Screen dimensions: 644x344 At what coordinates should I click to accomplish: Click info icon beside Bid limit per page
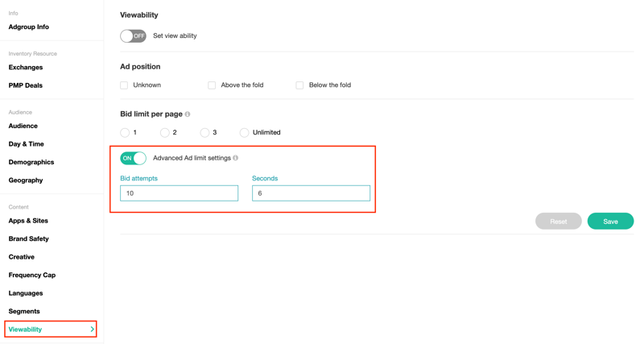point(188,114)
